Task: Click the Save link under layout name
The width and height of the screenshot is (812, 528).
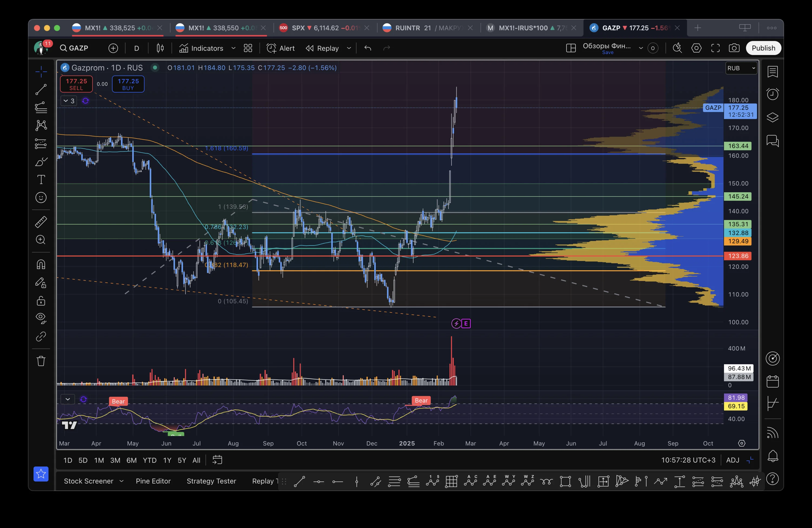Action: pos(608,53)
